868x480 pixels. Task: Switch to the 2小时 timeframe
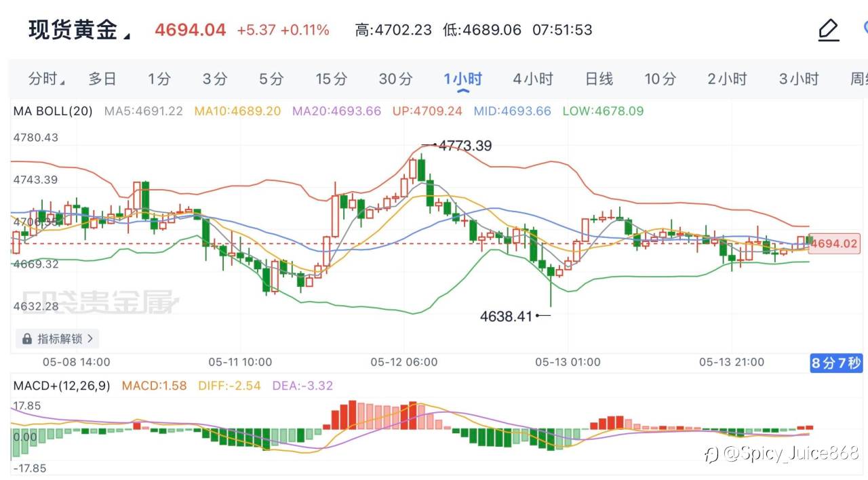point(727,79)
